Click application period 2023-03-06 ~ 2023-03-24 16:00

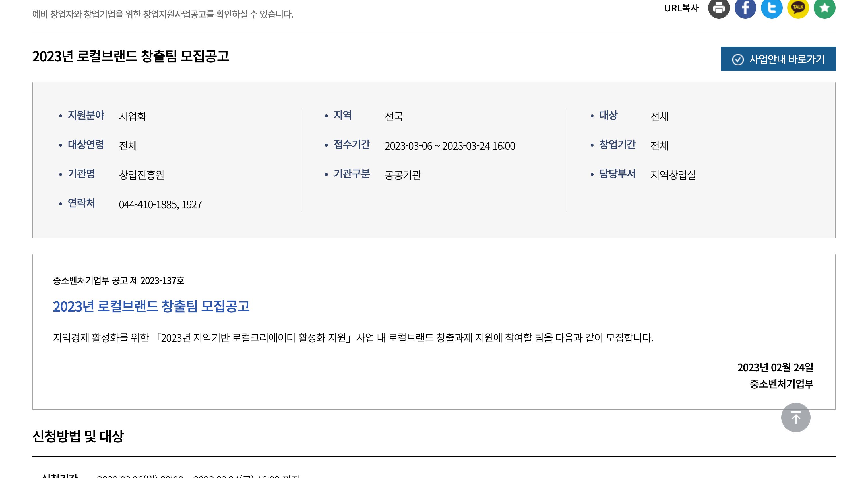tap(450, 146)
